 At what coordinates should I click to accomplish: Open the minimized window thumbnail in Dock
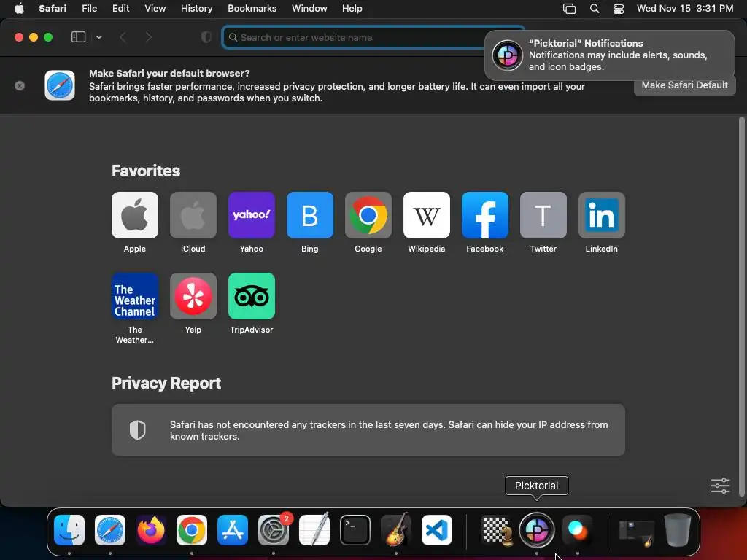pos(636,532)
